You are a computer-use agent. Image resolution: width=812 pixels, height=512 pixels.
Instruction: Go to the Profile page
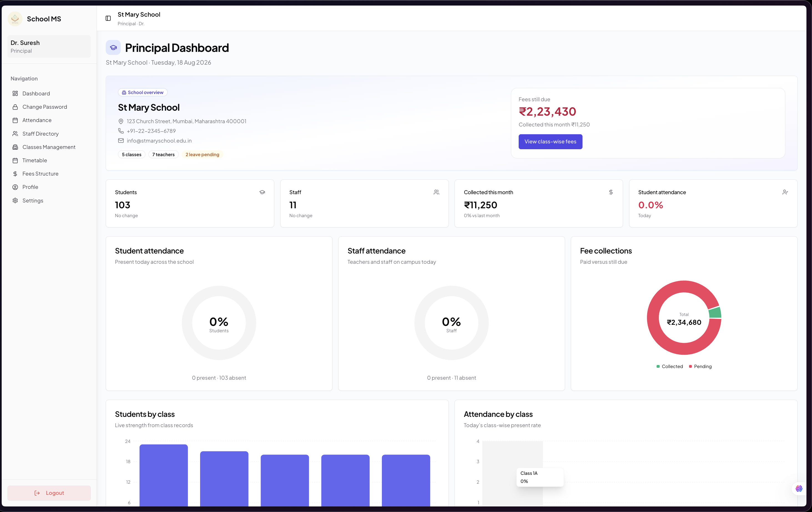(49, 187)
